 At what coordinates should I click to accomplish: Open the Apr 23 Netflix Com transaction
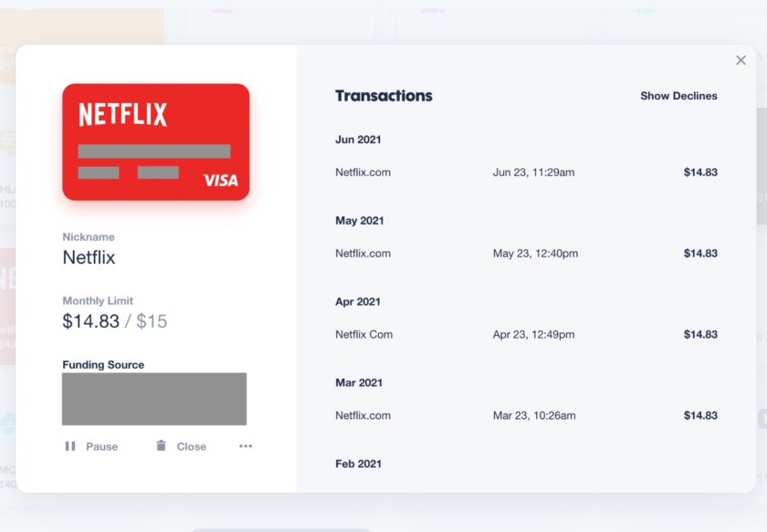tap(526, 335)
